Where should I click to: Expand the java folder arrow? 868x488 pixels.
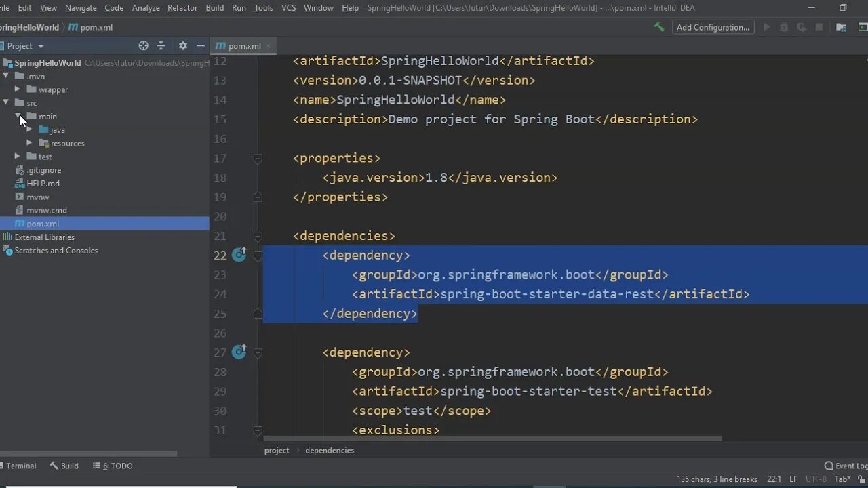pos(29,129)
